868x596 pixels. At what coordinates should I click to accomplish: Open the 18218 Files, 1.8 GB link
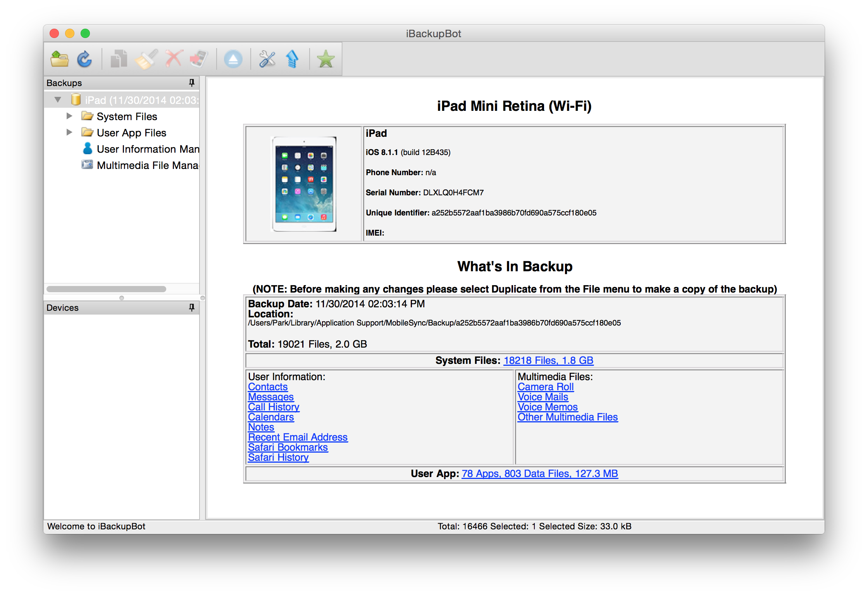pyautogui.click(x=548, y=360)
